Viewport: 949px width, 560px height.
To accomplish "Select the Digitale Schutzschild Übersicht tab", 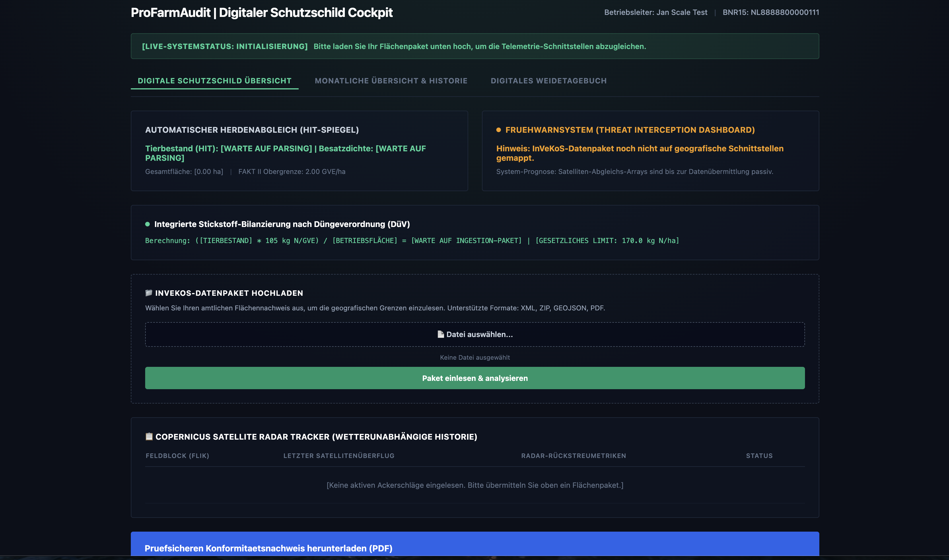I will click(215, 81).
